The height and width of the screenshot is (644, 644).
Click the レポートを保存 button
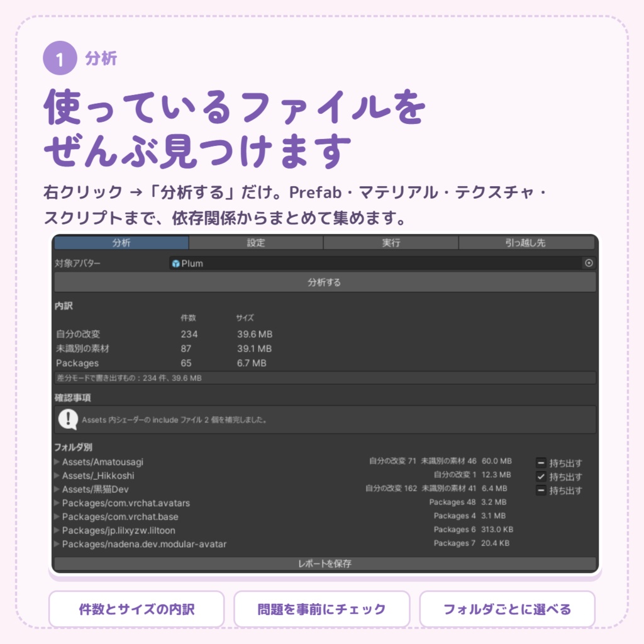point(325,563)
